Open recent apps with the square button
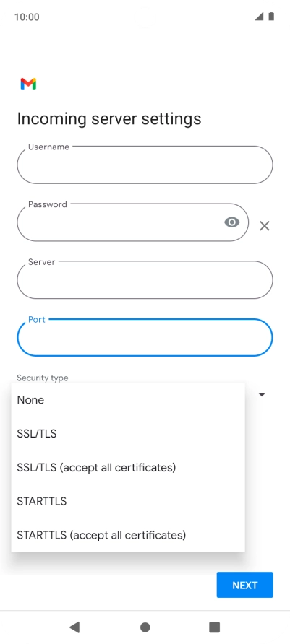290x644 pixels. pos(214,627)
